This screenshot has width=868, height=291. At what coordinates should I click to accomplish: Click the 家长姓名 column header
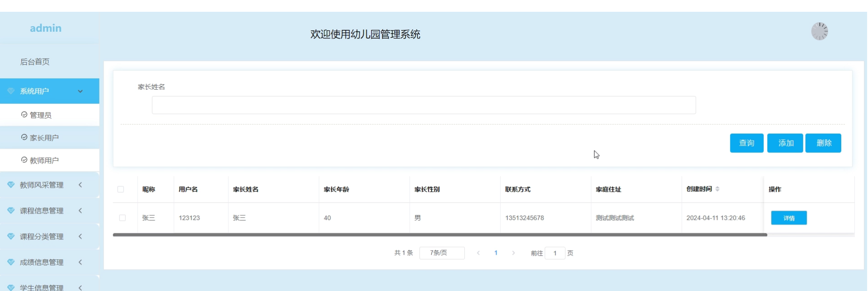246,189
